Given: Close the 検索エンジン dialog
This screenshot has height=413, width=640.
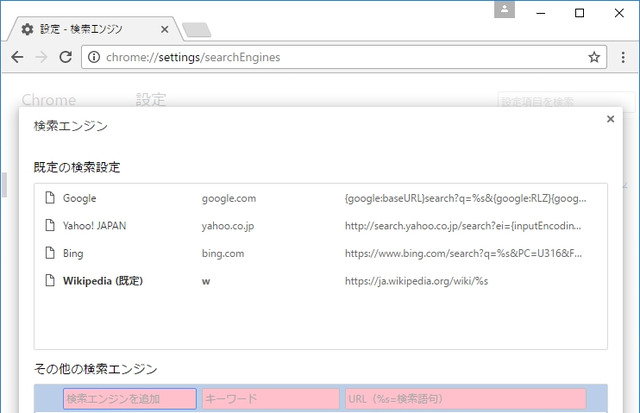Looking at the screenshot, I should click(x=610, y=119).
